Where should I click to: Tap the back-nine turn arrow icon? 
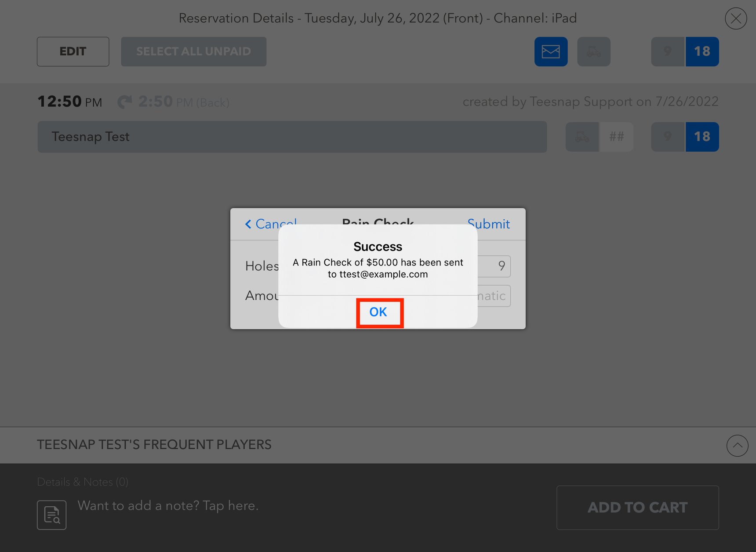click(125, 102)
